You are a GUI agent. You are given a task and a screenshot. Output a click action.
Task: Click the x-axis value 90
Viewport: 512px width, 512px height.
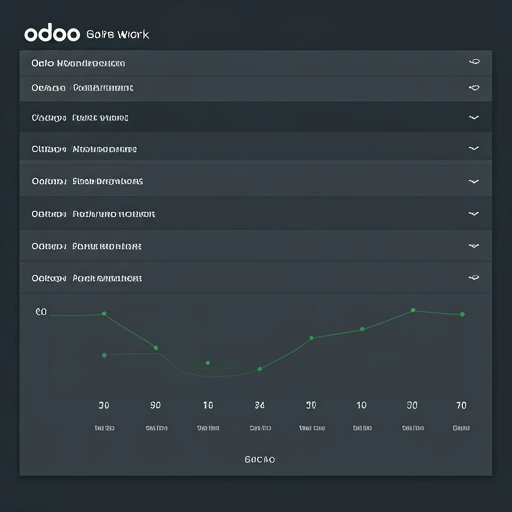(155, 405)
